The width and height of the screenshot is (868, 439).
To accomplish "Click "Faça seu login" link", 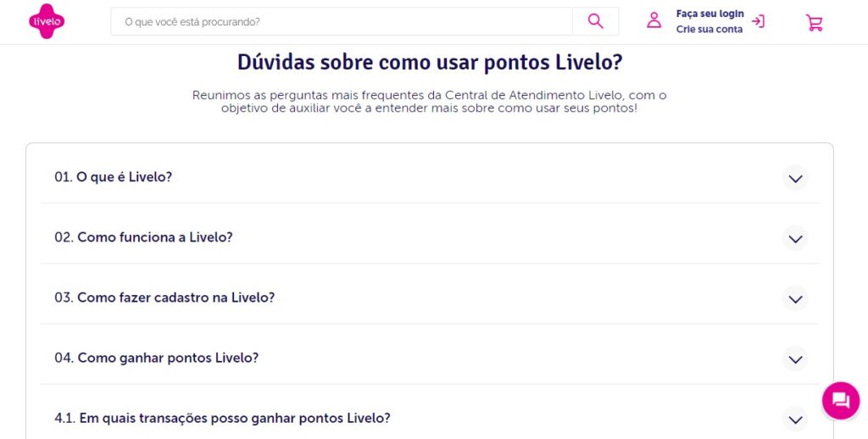I will pos(709,14).
